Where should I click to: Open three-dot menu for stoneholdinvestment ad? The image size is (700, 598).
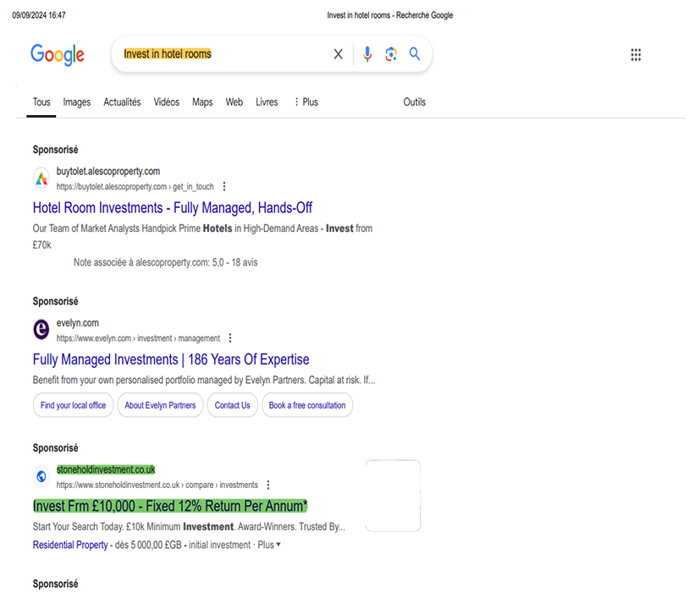point(268,486)
